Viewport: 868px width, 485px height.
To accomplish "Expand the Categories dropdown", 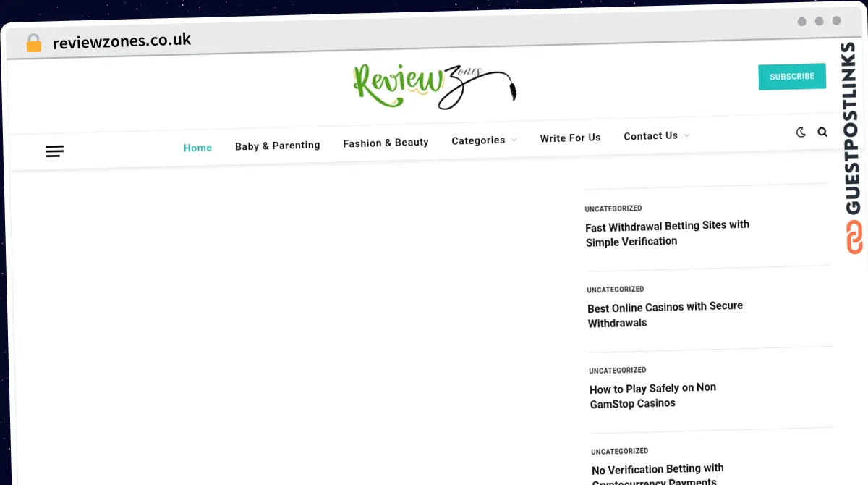I will tap(478, 140).
